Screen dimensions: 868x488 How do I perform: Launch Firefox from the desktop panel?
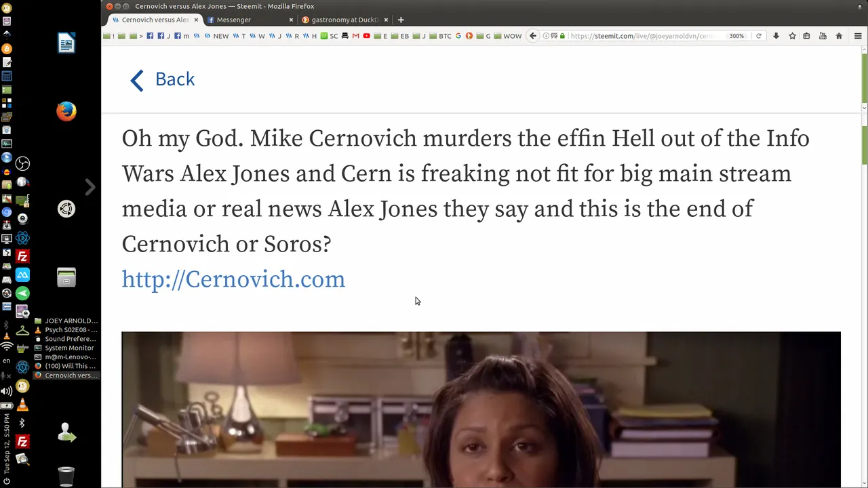pos(66,111)
